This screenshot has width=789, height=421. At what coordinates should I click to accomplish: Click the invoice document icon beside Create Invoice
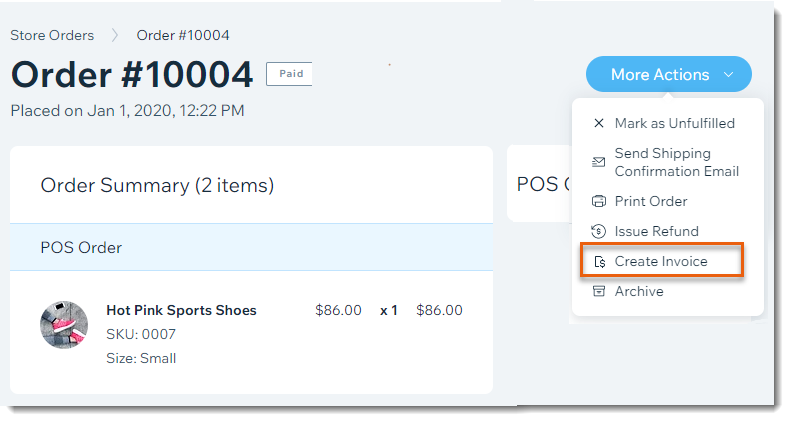[x=599, y=262]
